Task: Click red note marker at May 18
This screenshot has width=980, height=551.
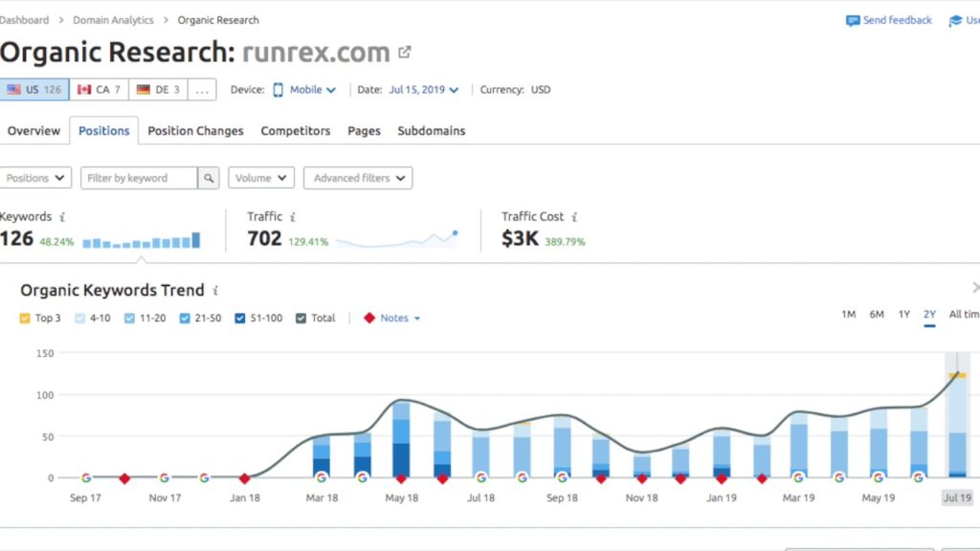Action: [401, 478]
